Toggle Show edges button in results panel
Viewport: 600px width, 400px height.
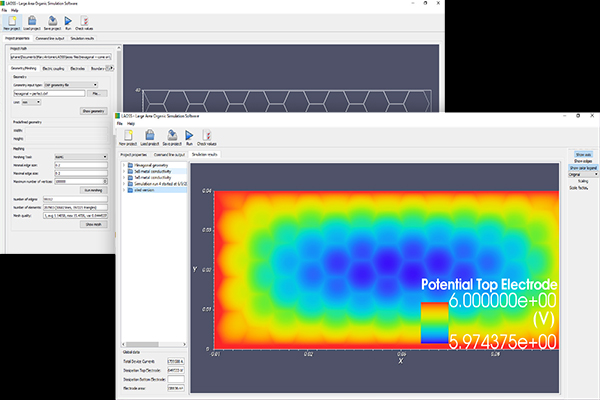coord(583,161)
